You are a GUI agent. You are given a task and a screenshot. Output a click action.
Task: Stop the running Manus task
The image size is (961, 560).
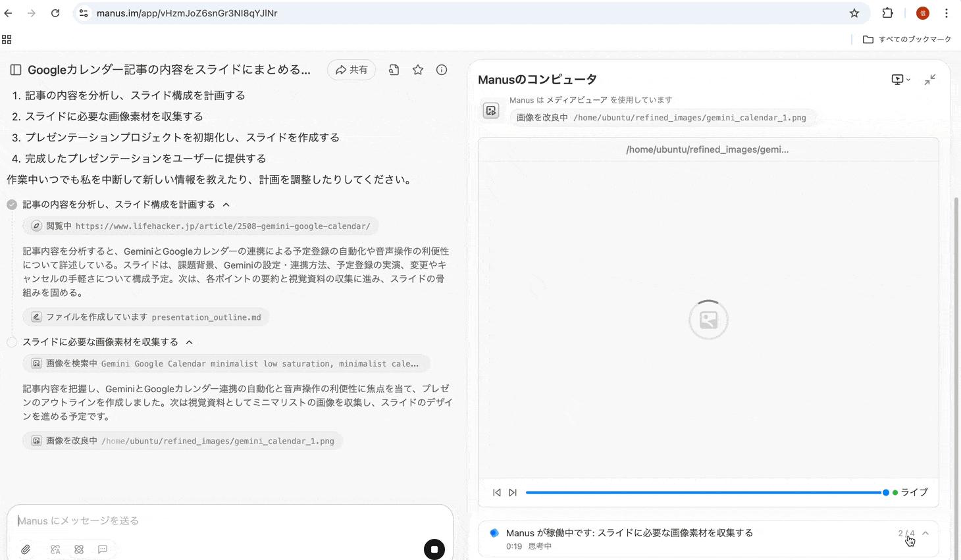tap(434, 549)
